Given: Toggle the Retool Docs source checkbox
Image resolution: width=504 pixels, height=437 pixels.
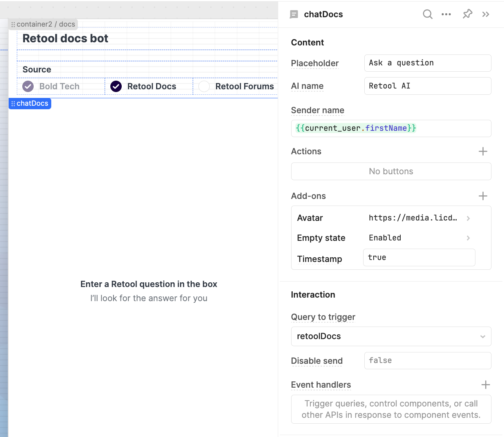Looking at the screenshot, I should 116,86.
